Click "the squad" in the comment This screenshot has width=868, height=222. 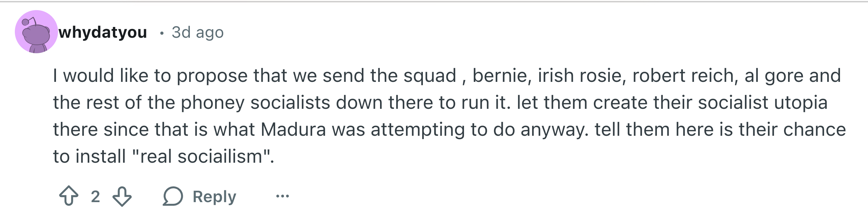tap(413, 75)
